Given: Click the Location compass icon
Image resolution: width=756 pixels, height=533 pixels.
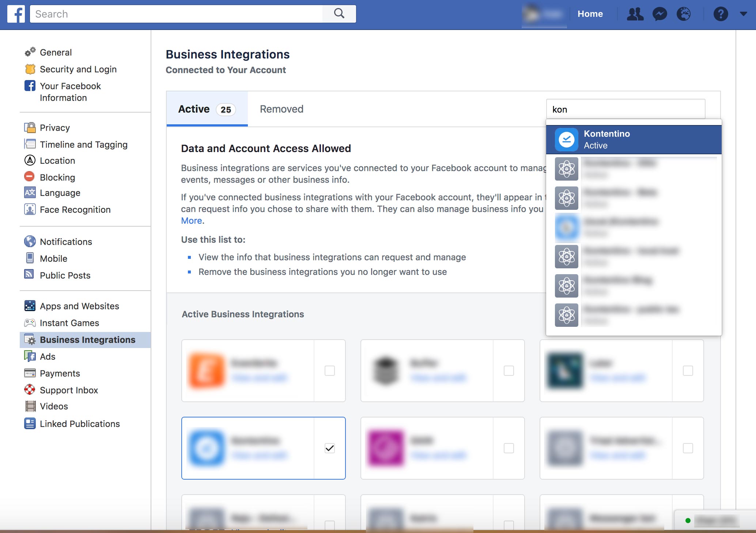Looking at the screenshot, I should [x=30, y=160].
